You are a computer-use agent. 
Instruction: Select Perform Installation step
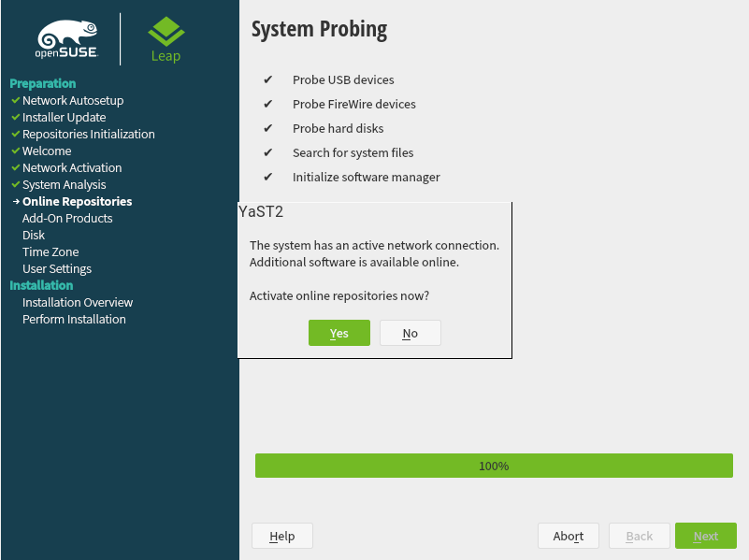tap(74, 319)
